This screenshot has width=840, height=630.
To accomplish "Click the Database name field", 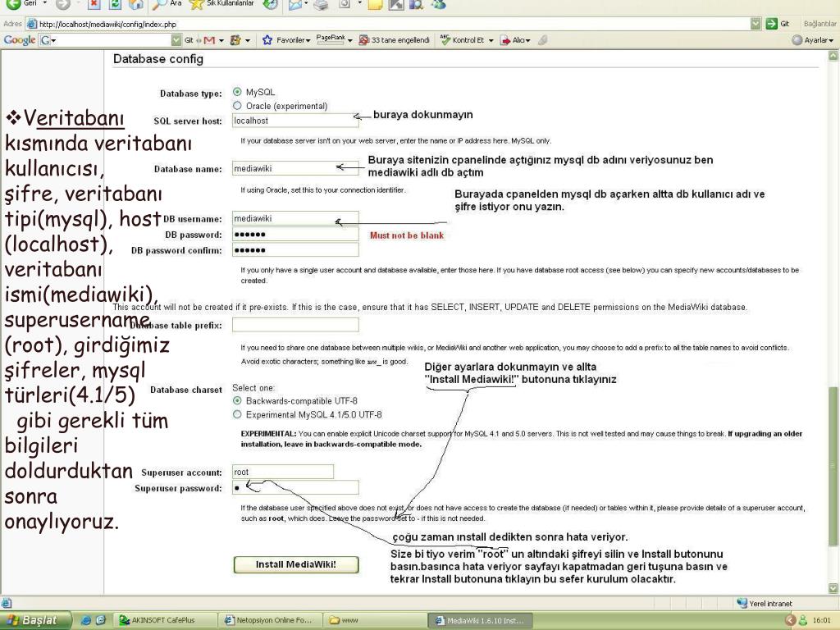I will [295, 168].
